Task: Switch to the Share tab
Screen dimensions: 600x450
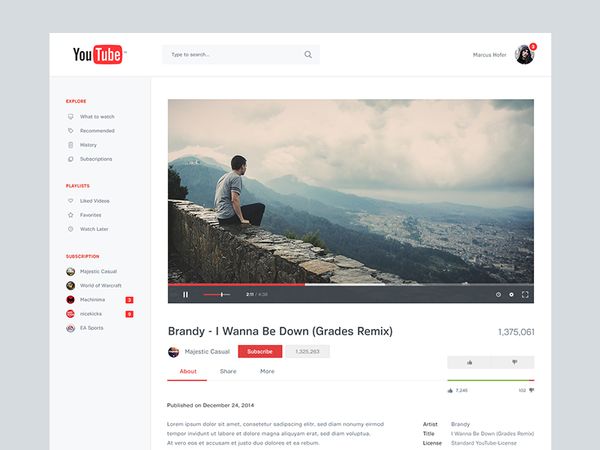Action: (x=228, y=371)
